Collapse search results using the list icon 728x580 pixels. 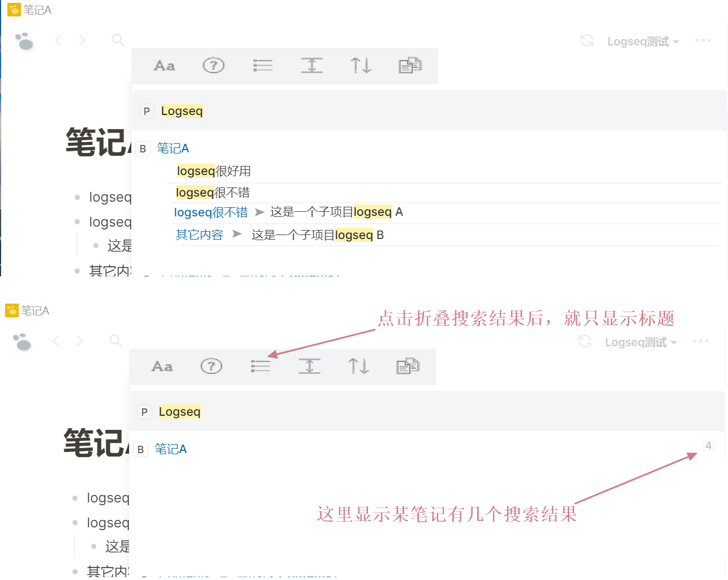[263, 66]
